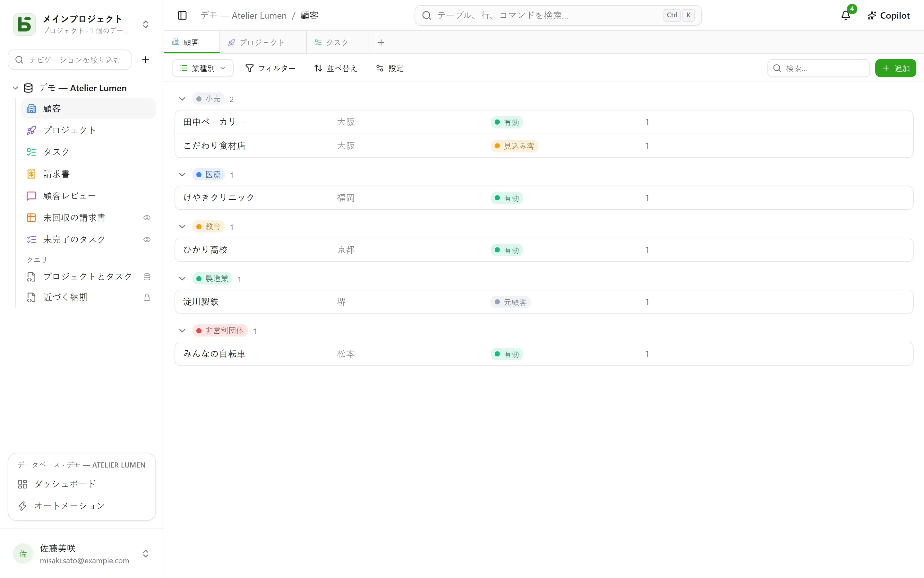Screen dimensions: 924x578
Task: Collapse the デモ — Atelier Lumen tree
Action: pyautogui.click(x=15, y=88)
